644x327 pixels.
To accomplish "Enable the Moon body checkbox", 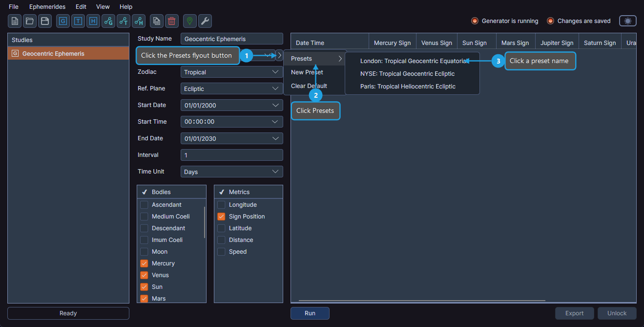I will click(144, 251).
